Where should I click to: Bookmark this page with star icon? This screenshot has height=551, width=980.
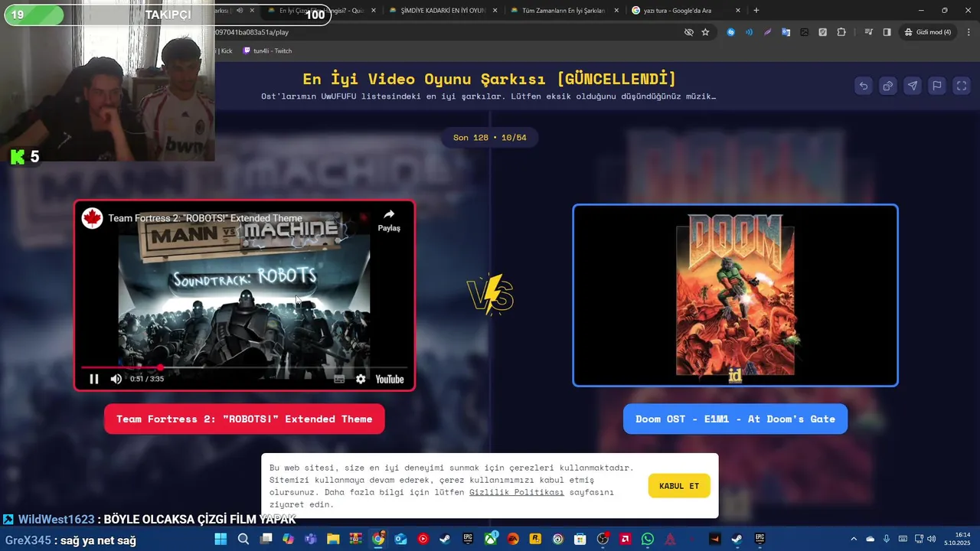pyautogui.click(x=706, y=32)
